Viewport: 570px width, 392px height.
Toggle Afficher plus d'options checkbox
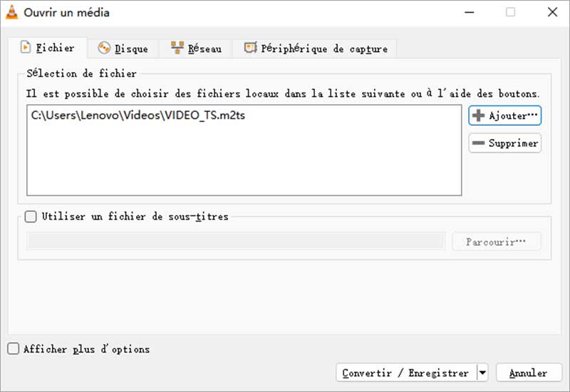click(13, 349)
